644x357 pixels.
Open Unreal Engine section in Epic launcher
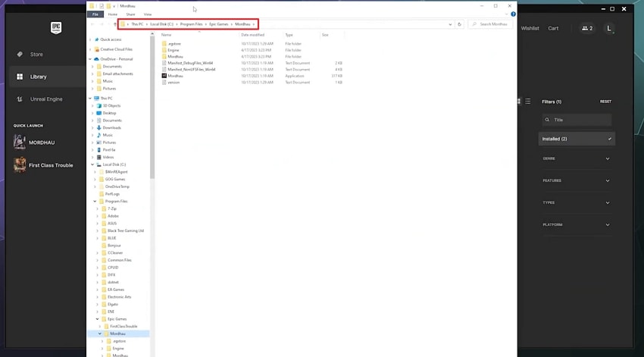(x=45, y=99)
